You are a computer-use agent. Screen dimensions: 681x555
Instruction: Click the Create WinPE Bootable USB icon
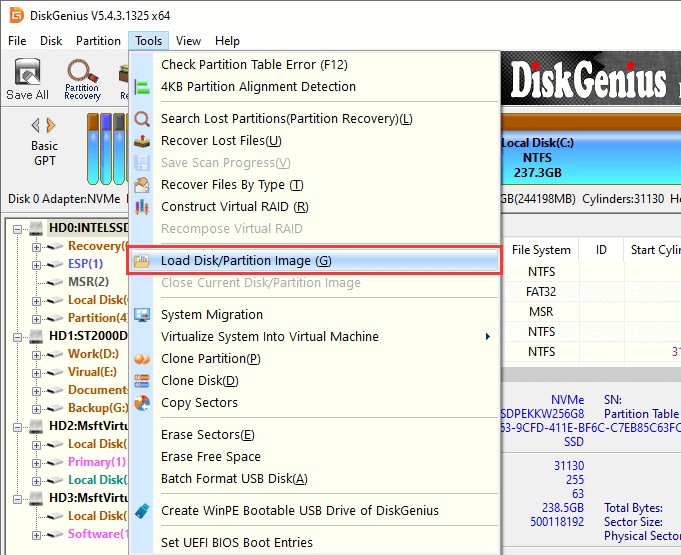[142, 511]
